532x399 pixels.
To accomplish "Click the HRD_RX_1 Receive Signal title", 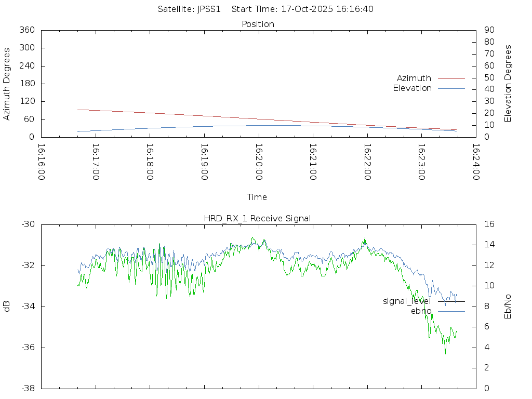I will tap(257, 219).
